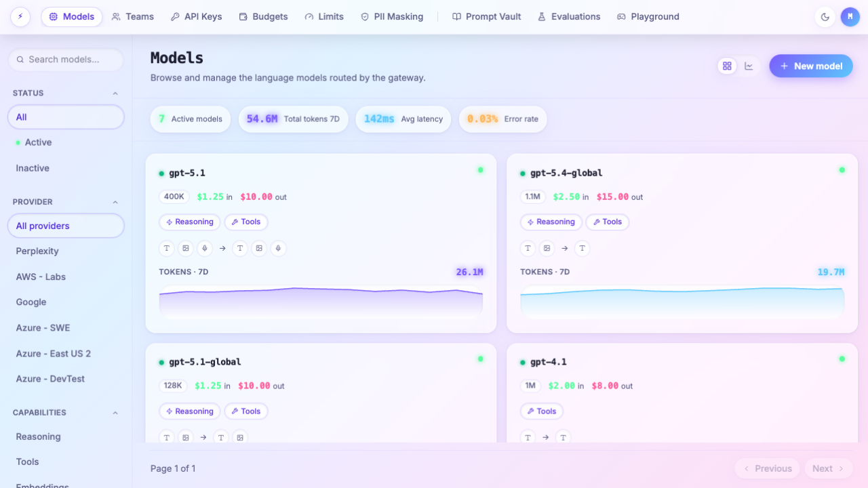Click the audio output icon on gpt-5.1
This screenshot has width=868, height=488.
pyautogui.click(x=277, y=249)
